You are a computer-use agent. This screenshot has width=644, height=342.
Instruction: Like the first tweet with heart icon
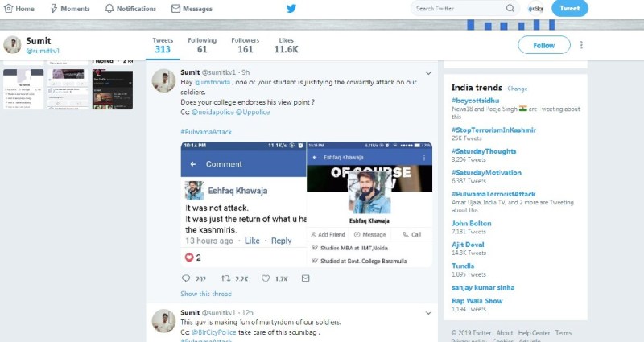266,278
